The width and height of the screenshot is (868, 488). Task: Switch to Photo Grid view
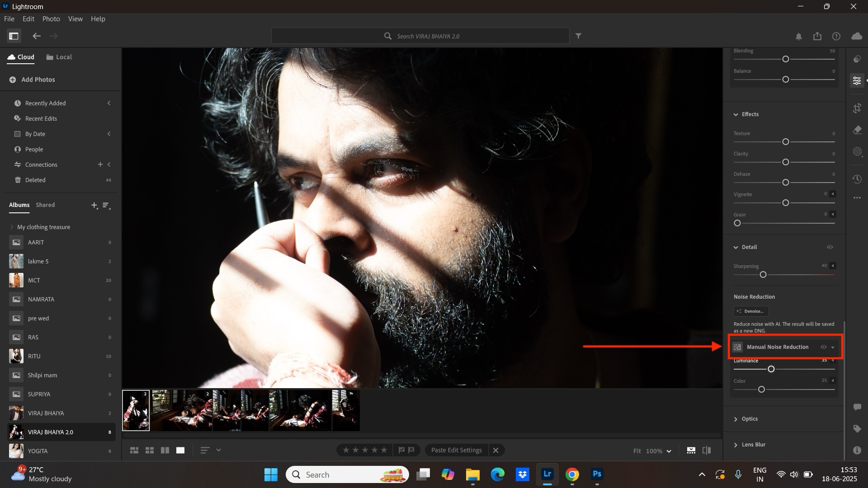tap(134, 450)
